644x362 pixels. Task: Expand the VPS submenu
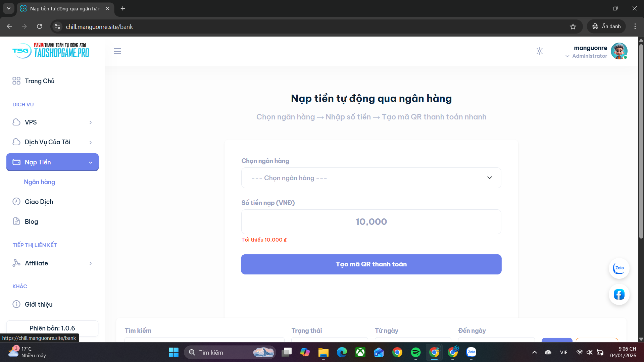[x=52, y=122]
